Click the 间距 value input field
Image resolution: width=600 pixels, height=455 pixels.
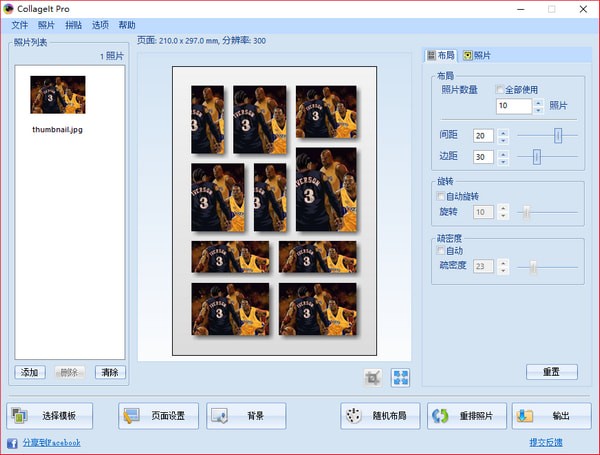tap(483, 136)
